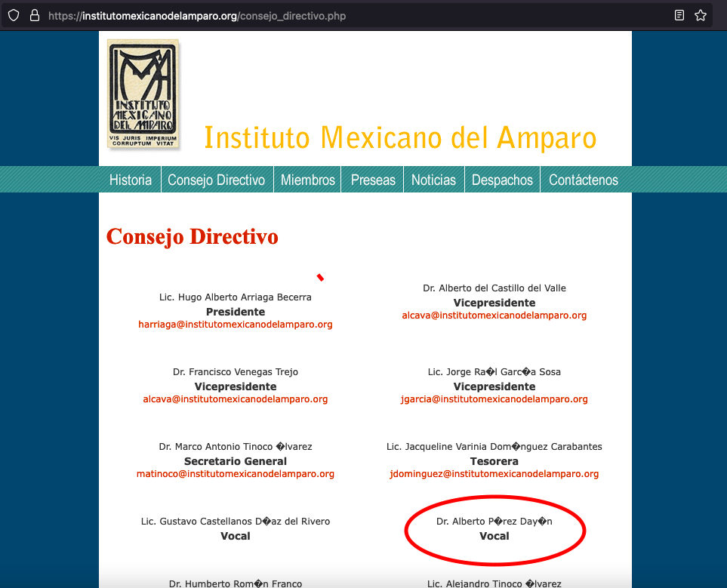This screenshot has width=727, height=588.
Task: Go to the Despachos page
Action: [x=502, y=180]
